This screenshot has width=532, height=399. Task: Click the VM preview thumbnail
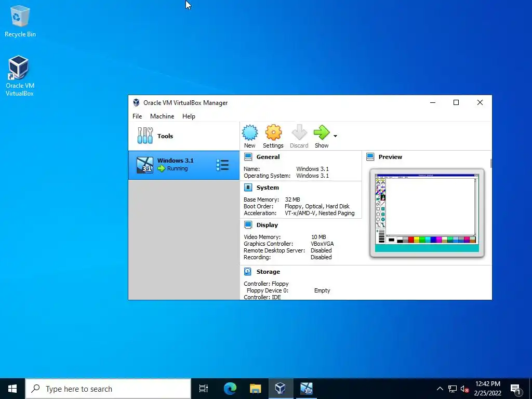click(427, 212)
